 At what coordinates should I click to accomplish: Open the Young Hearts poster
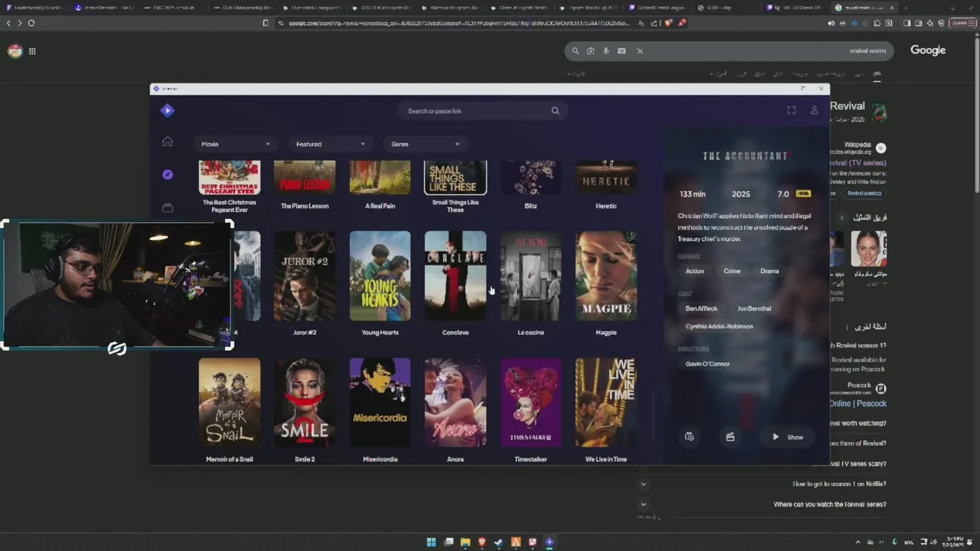tap(380, 275)
